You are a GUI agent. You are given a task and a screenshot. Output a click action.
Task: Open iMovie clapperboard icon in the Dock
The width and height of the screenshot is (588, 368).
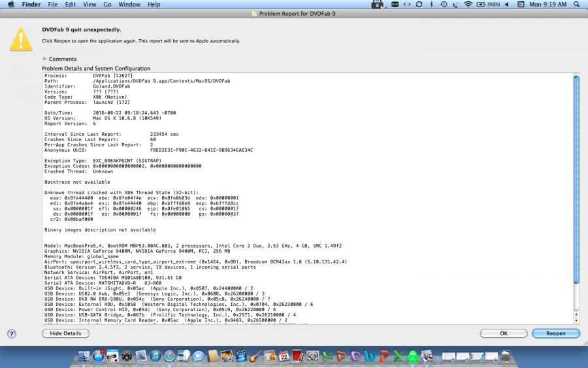click(240, 356)
